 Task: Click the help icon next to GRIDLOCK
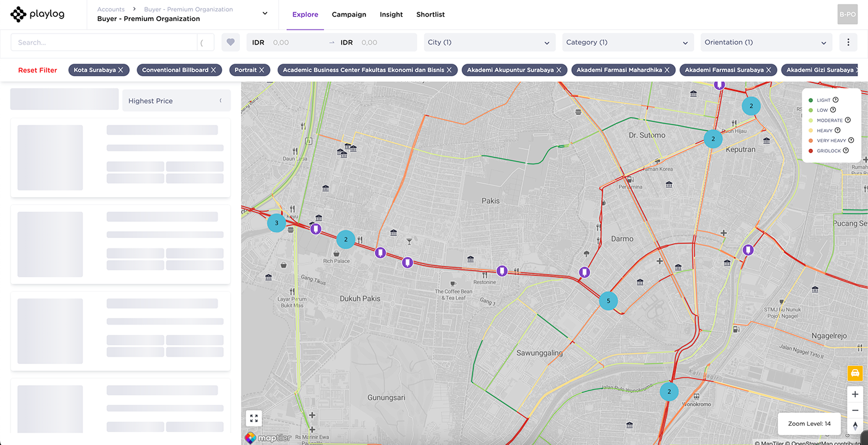(x=846, y=151)
